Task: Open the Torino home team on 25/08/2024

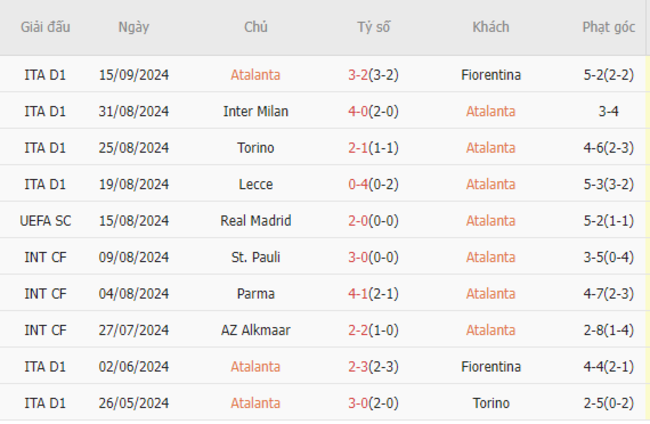Action: point(255,148)
